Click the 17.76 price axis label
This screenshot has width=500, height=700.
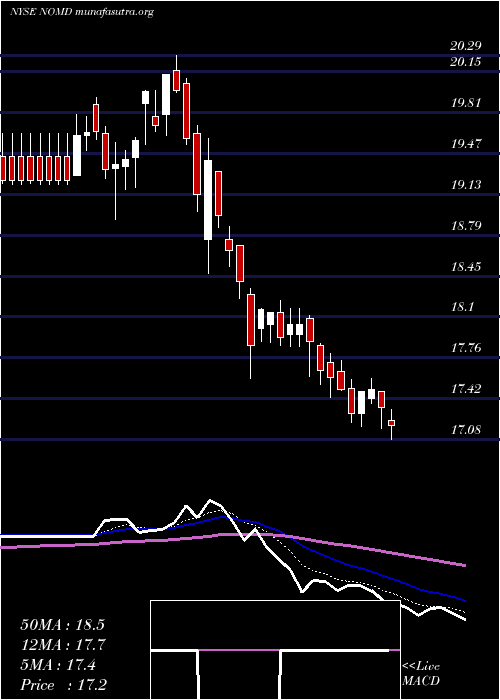click(466, 348)
